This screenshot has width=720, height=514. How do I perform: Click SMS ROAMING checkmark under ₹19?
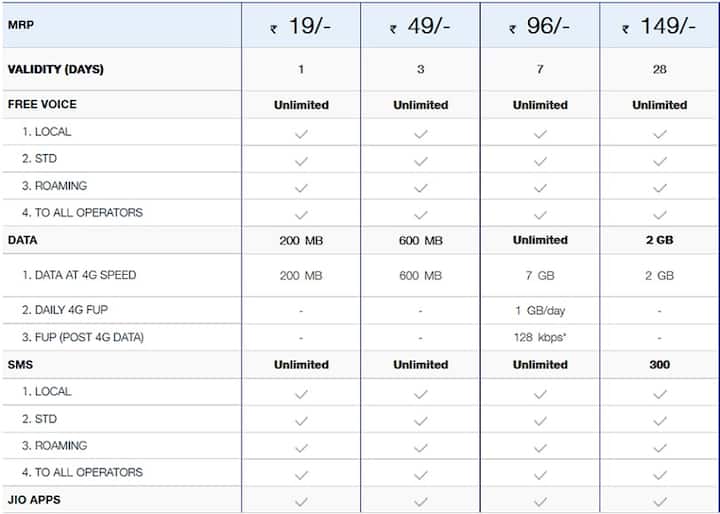coord(301,447)
